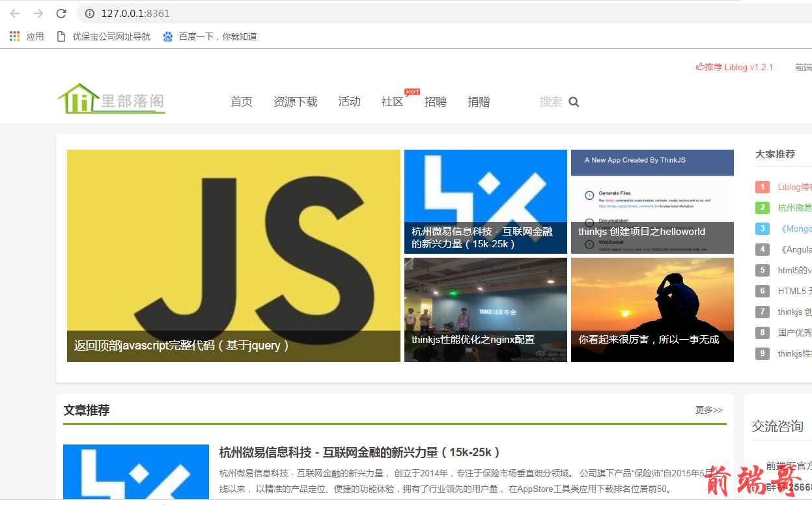Viewport: 812px width, 505px height.
Task: Open rank 1 recommendation Liblog博客
Action: [x=794, y=187]
